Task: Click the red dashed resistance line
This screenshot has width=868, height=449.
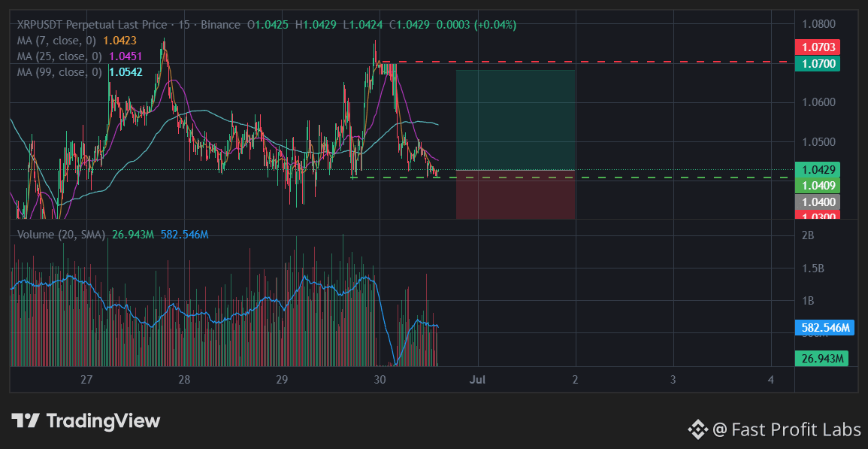Action: (587, 62)
